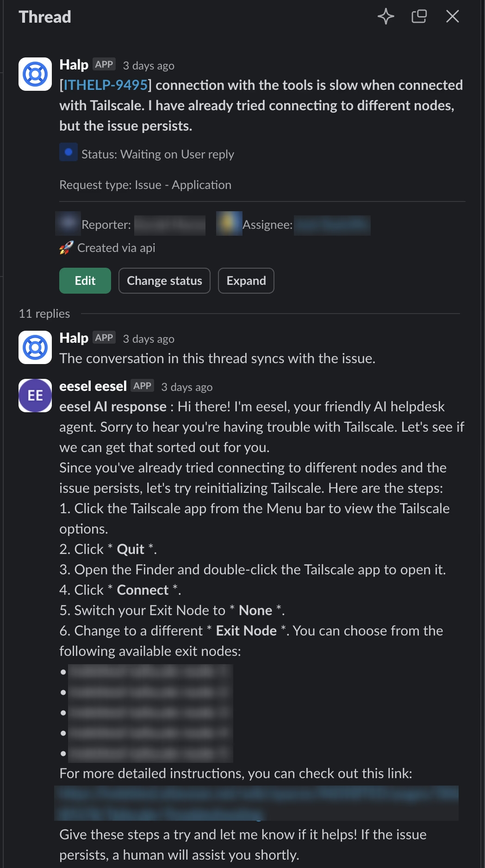Expand the ticket details
The width and height of the screenshot is (485, 868).
coord(246,281)
